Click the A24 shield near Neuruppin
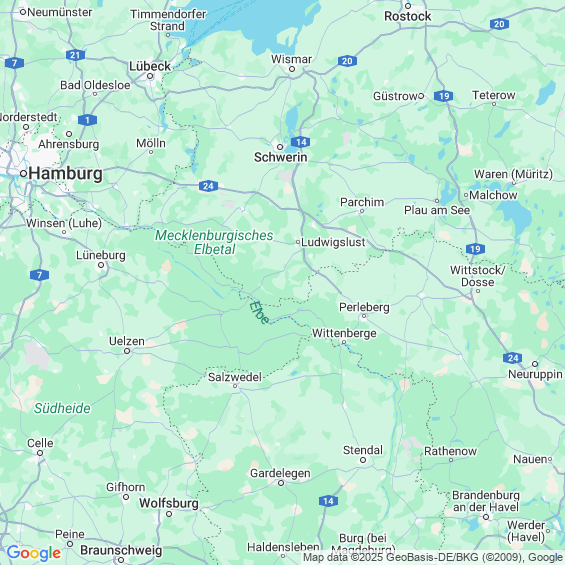 (512, 358)
